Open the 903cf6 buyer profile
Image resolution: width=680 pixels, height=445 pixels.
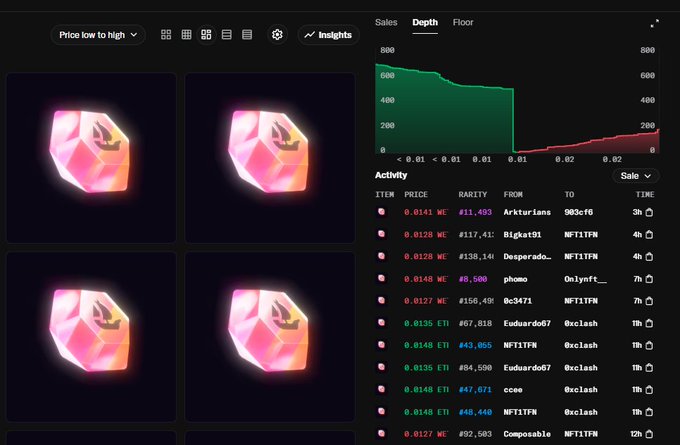pyautogui.click(x=579, y=212)
